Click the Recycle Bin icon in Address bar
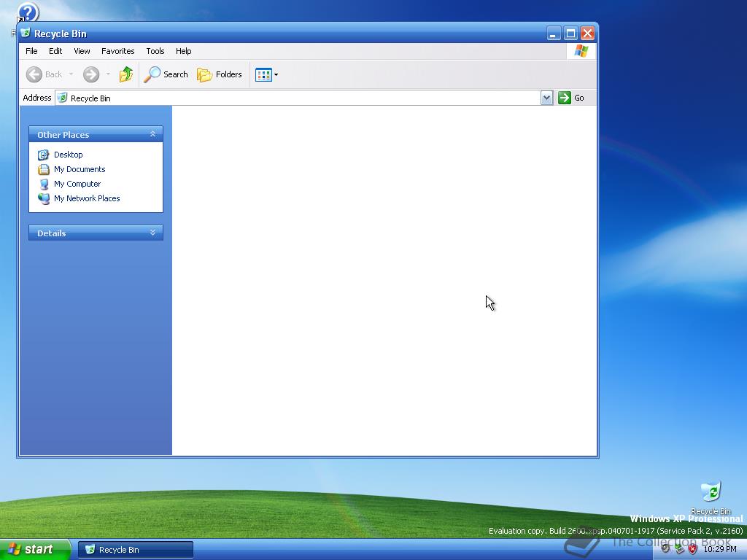The image size is (747, 560). point(62,98)
